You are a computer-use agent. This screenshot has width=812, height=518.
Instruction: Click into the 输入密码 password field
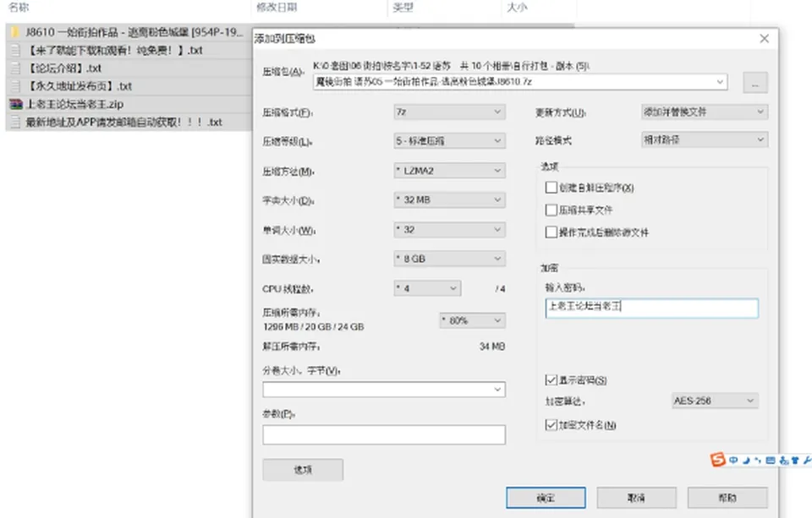(x=652, y=308)
